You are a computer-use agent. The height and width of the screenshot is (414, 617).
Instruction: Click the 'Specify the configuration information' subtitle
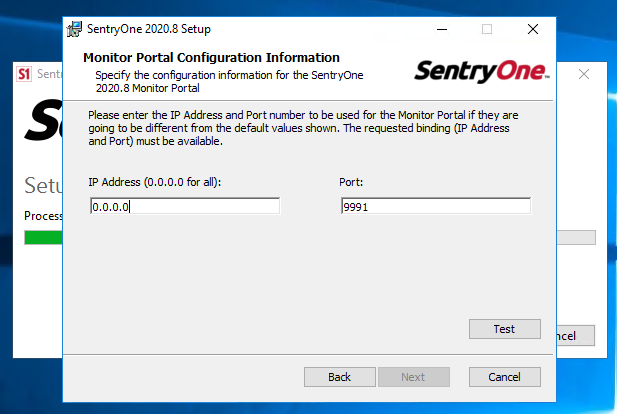[229, 81]
